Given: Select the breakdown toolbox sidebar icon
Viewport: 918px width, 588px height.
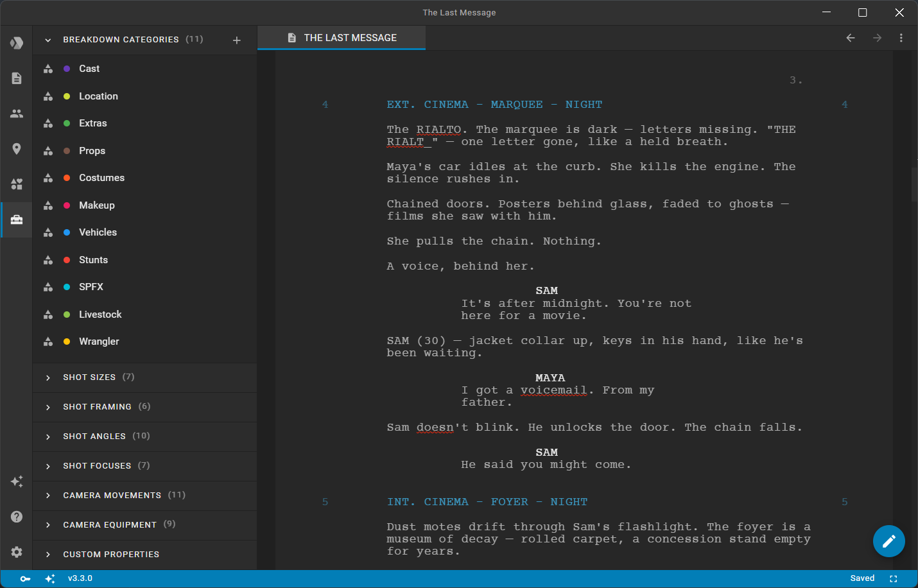Looking at the screenshot, I should point(17,220).
